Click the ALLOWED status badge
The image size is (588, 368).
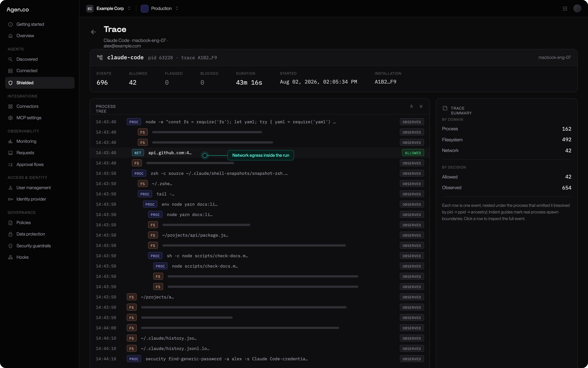(413, 153)
